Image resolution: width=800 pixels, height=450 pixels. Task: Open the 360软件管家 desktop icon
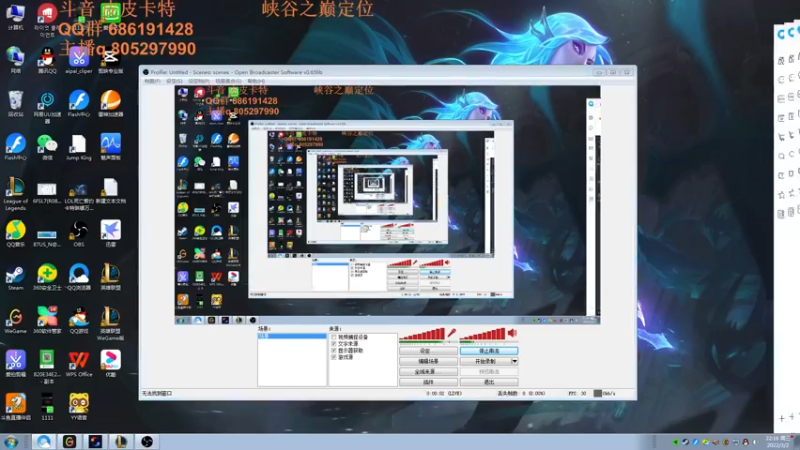pos(47,321)
